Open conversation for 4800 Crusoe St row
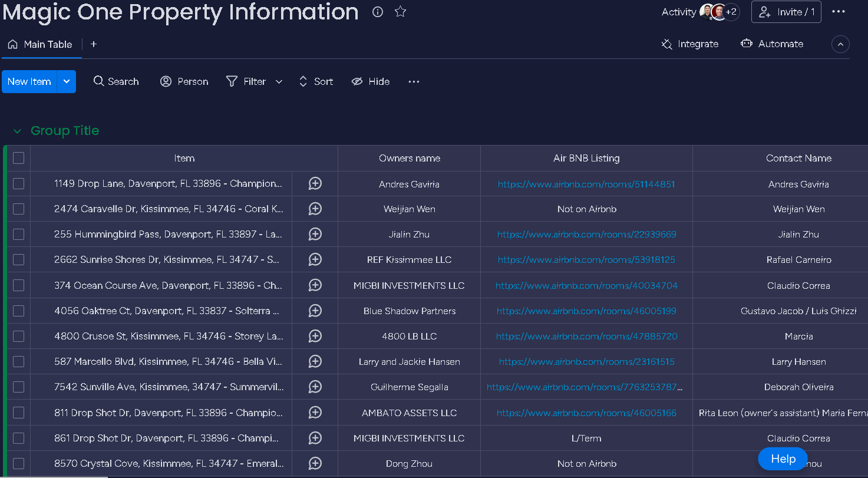 (x=315, y=337)
